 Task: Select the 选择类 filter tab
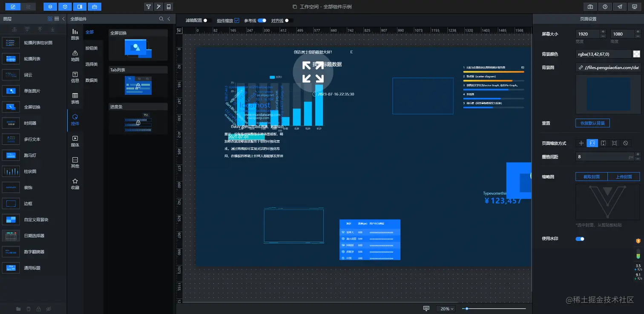coord(92,64)
